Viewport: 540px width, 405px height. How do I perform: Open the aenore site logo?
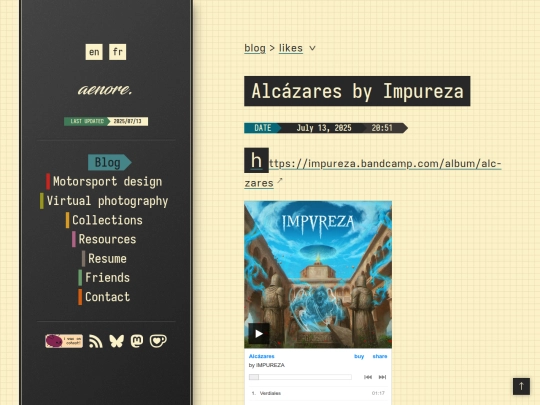coord(105,90)
